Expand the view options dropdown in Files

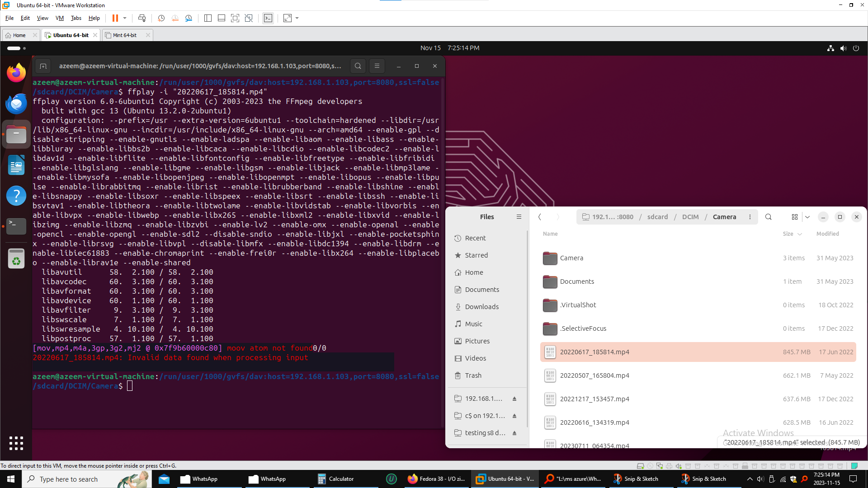(807, 217)
